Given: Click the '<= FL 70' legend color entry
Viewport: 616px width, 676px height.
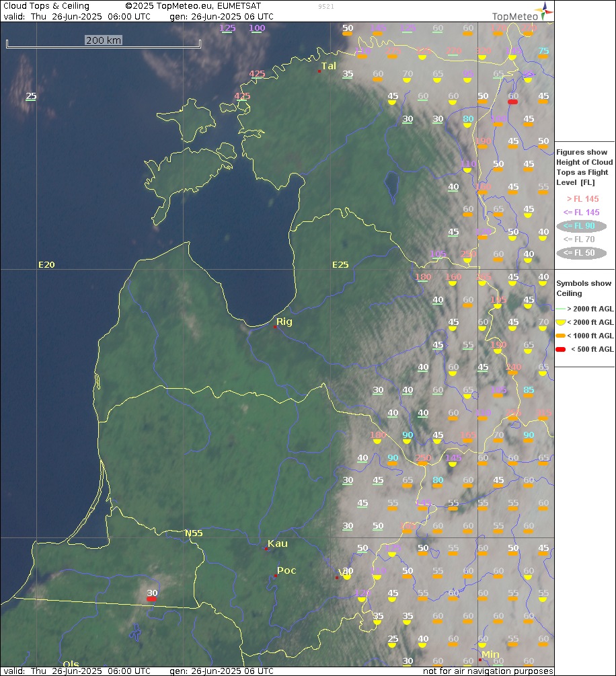Looking at the screenshot, I should pos(579,239).
